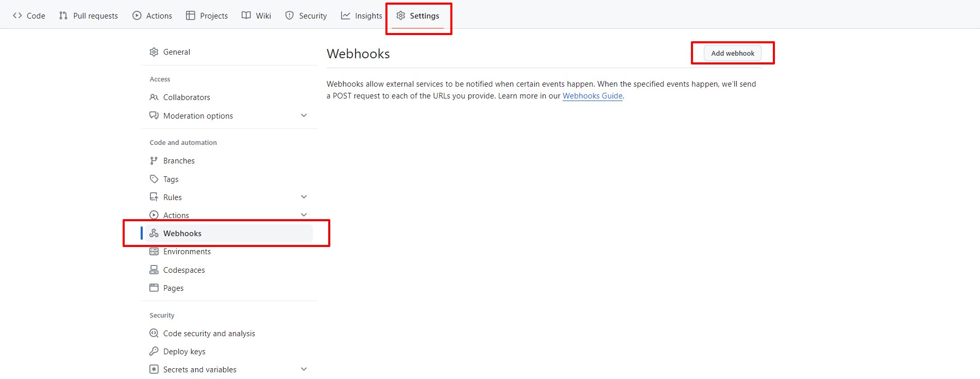980x379 pixels.
Task: Expand the Secrets and variables chevron
Action: click(303, 369)
